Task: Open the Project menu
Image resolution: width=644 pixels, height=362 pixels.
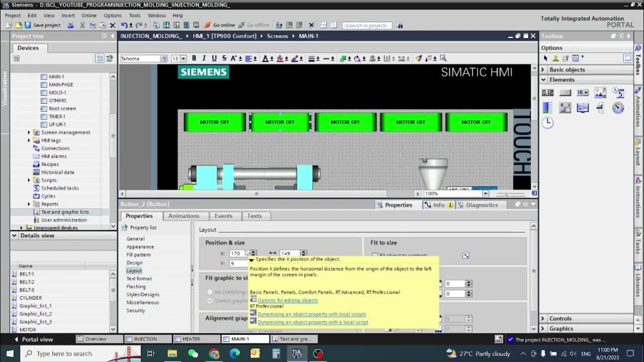Action: 13,16
